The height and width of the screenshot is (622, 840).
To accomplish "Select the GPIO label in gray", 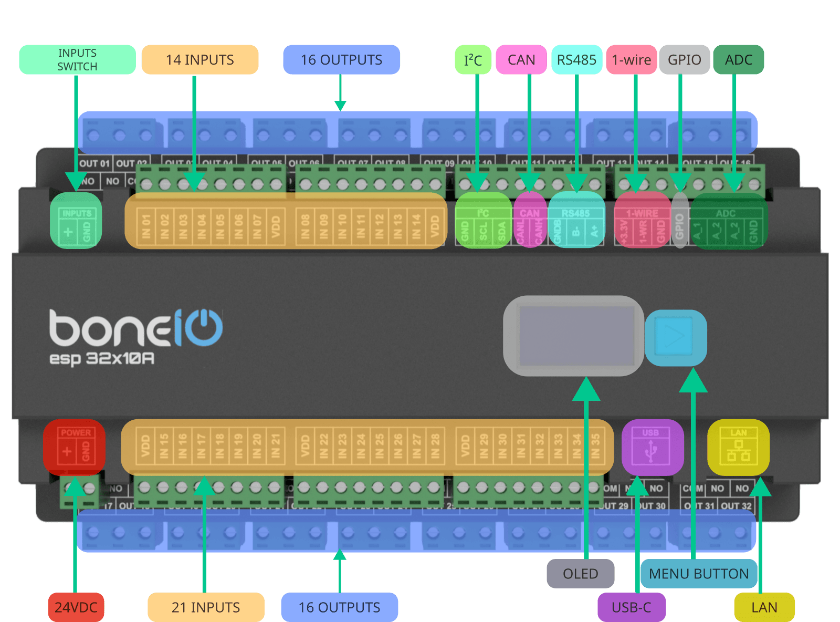I will (685, 60).
